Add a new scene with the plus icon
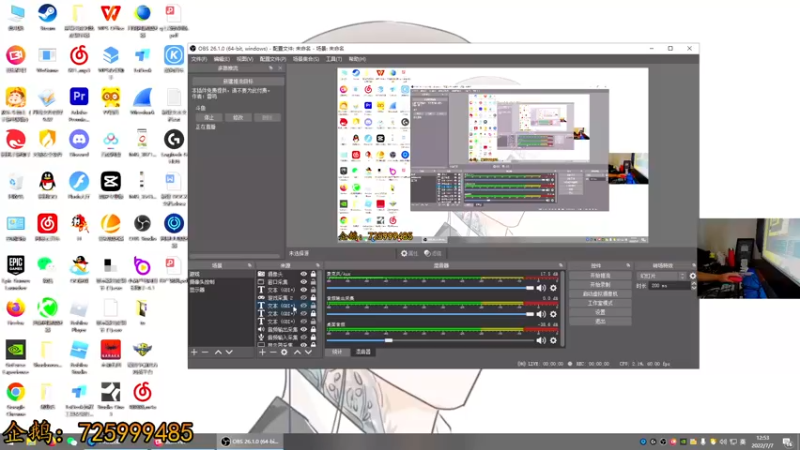Image resolution: width=800 pixels, height=450 pixels. tap(194, 352)
